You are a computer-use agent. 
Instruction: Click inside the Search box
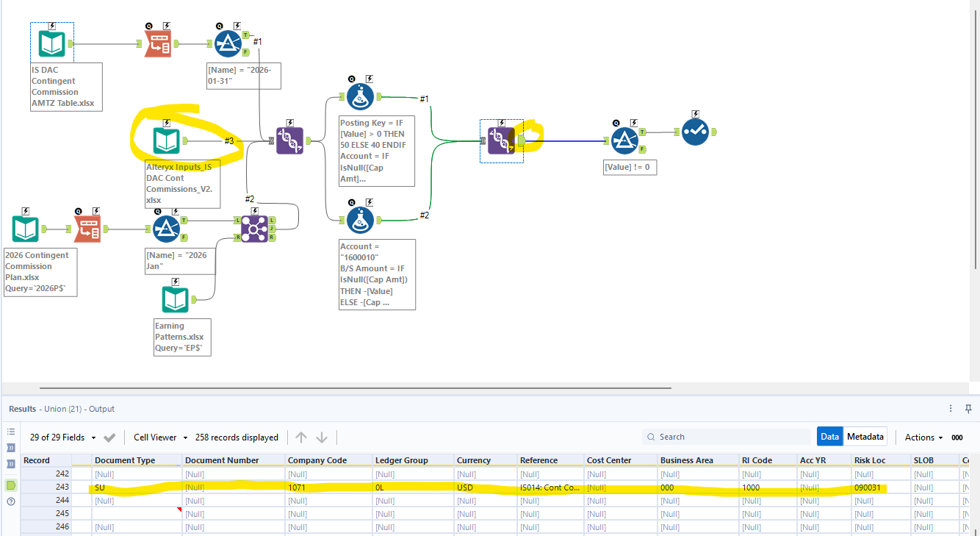click(727, 436)
